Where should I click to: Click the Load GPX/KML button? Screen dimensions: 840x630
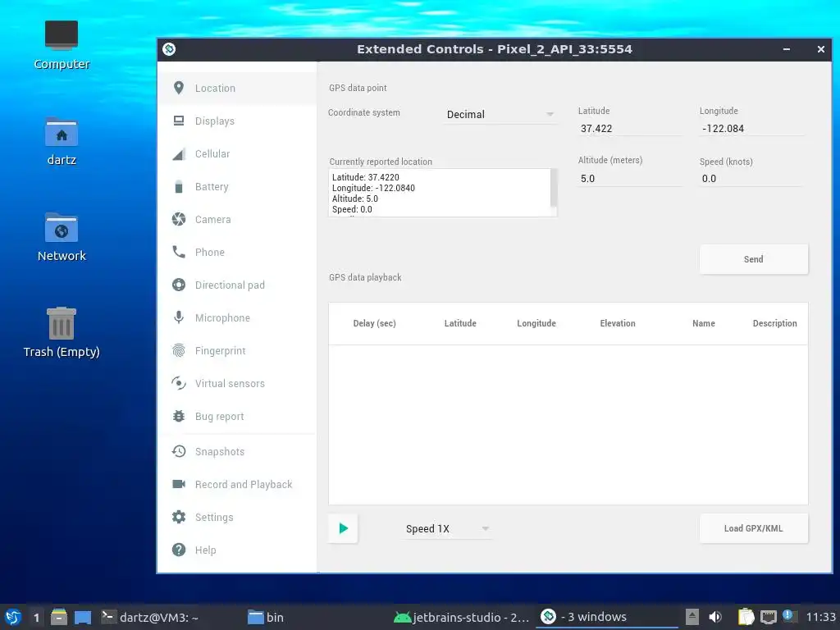click(753, 528)
